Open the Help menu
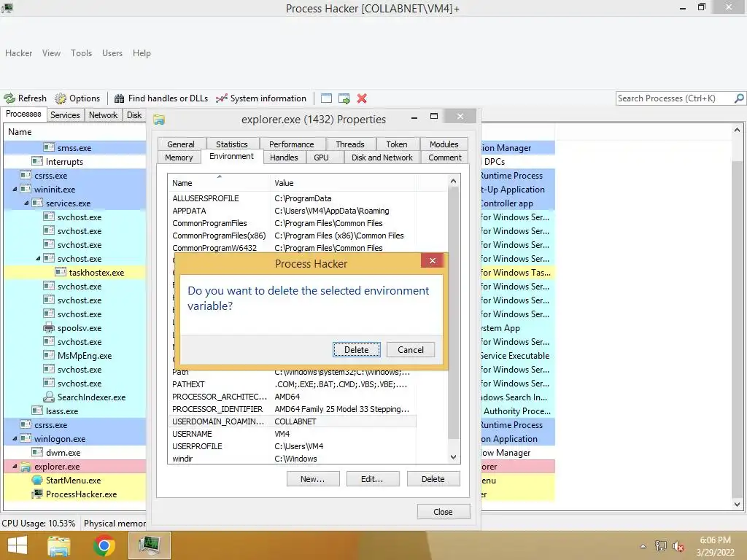 point(142,53)
